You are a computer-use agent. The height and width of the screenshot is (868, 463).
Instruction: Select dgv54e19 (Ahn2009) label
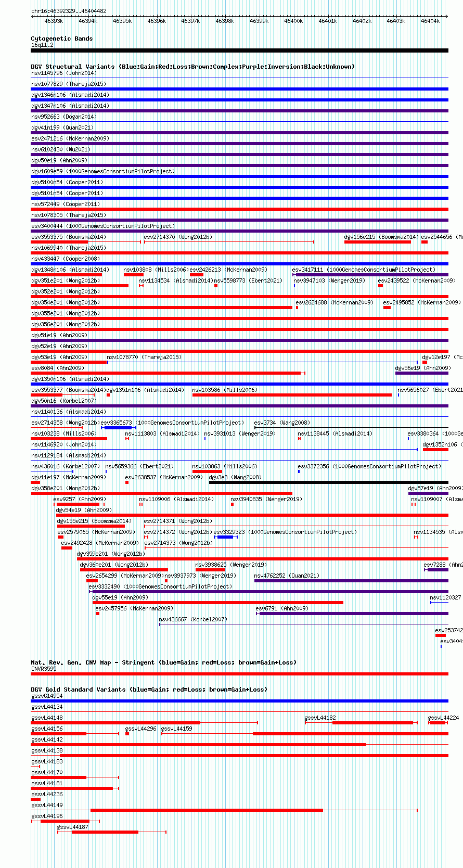[x=84, y=510]
